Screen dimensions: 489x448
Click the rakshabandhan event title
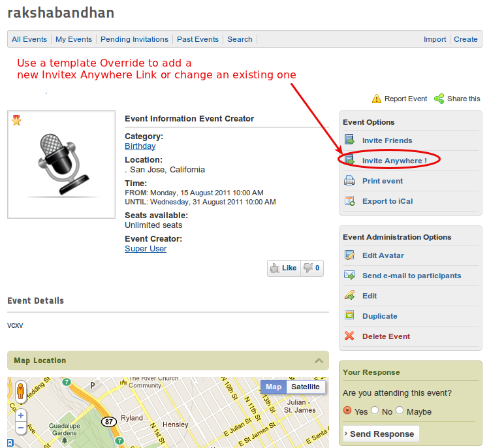(61, 13)
